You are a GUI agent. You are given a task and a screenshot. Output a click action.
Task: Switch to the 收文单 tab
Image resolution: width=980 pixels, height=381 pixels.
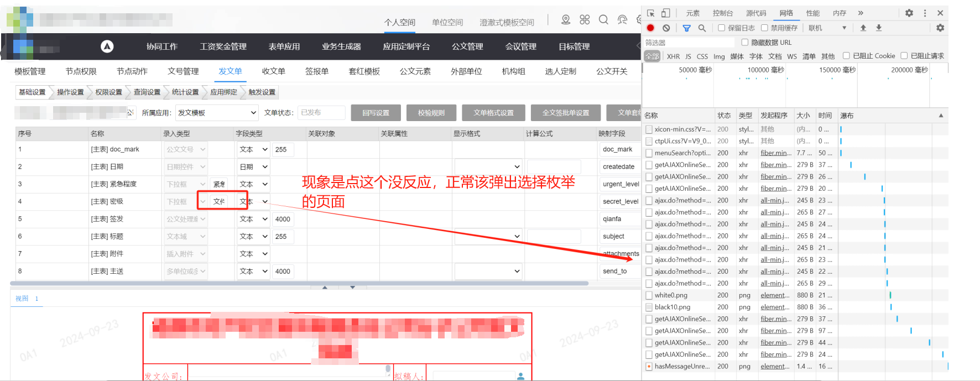(273, 71)
